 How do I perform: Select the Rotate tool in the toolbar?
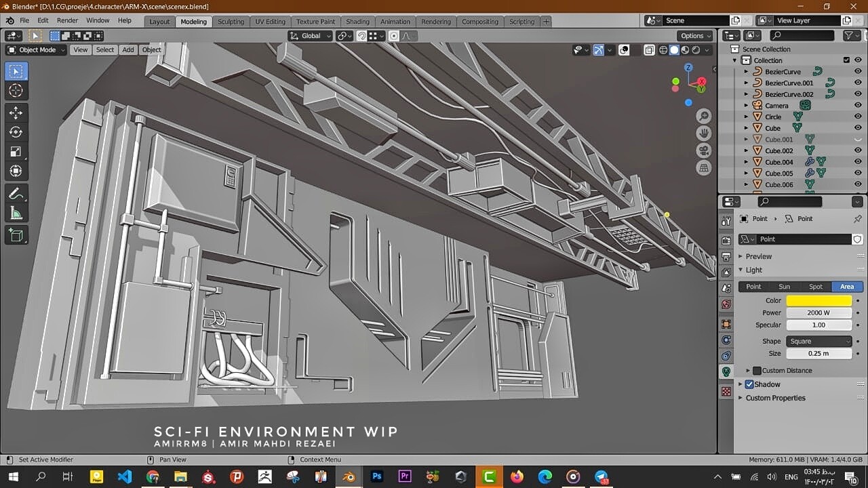tap(16, 132)
